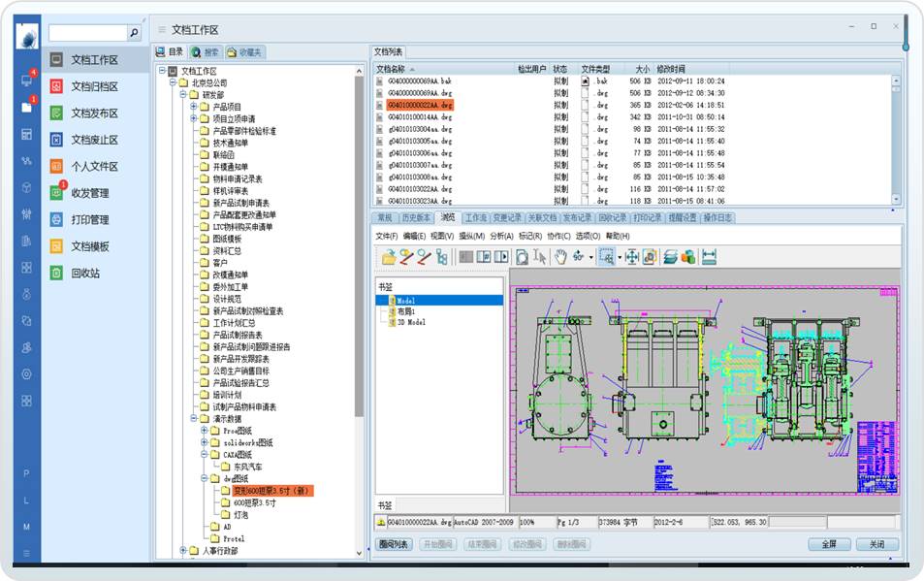Click the zoom window tool icon
The height and width of the screenshot is (581, 924).
pos(607,257)
